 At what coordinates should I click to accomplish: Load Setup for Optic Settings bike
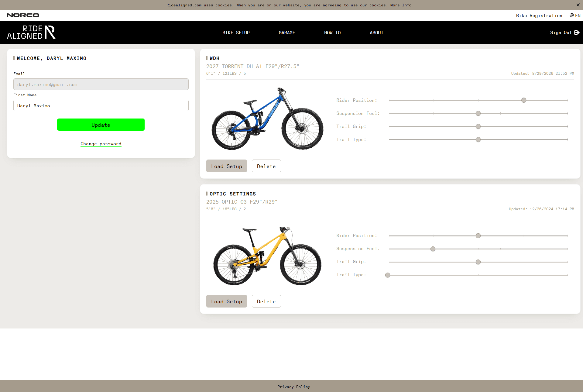click(x=227, y=301)
